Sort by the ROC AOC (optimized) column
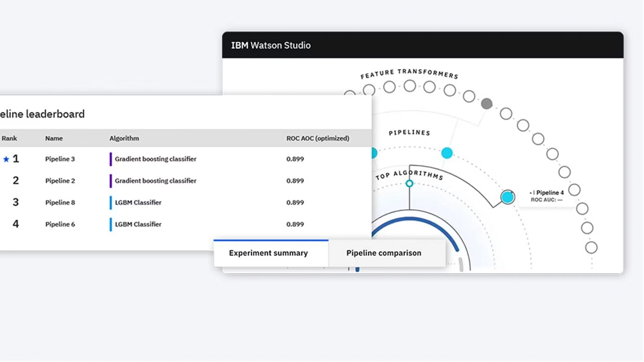Image resolution: width=644 pixels, height=362 pixels. click(318, 139)
